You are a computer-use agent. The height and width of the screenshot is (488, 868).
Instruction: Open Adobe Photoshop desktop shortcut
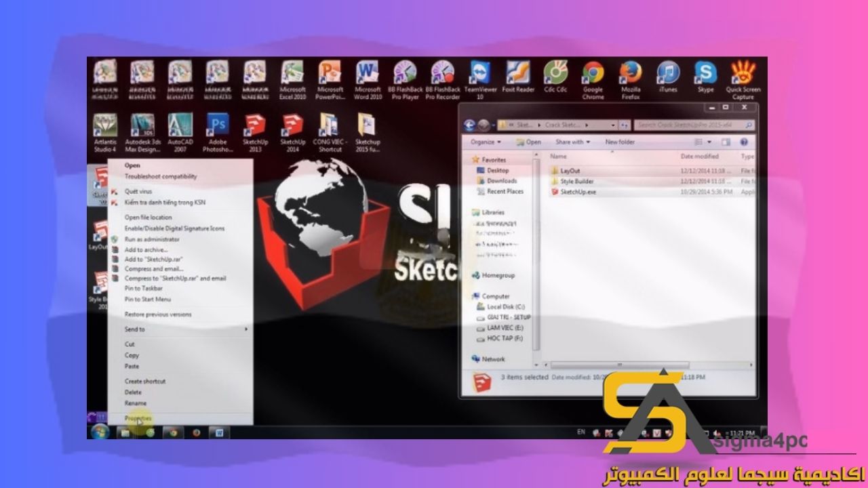(218, 132)
